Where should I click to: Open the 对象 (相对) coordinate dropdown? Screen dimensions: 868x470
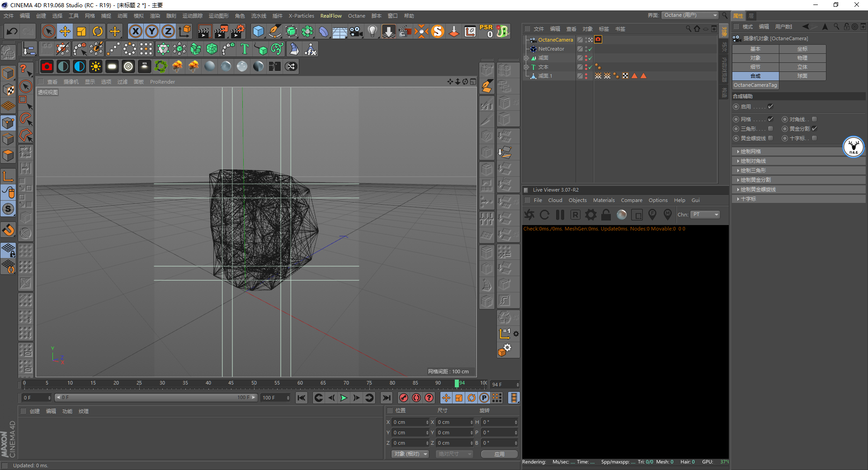[410, 454]
